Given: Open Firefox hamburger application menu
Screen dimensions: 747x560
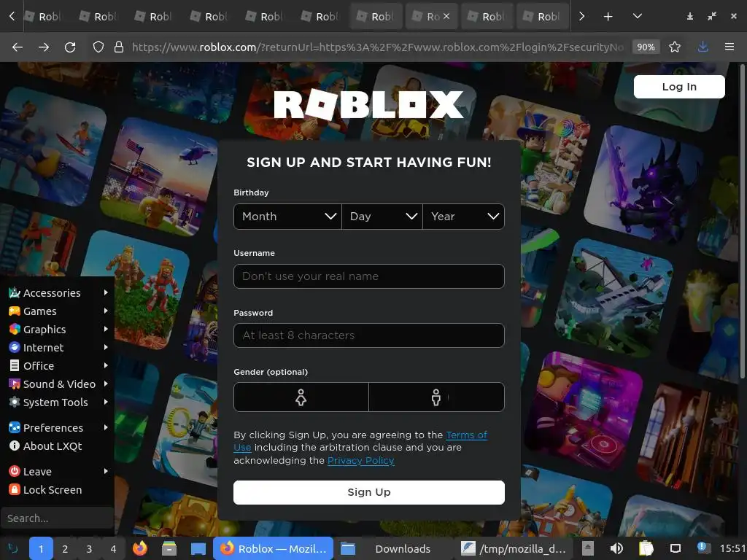Looking at the screenshot, I should (729, 47).
